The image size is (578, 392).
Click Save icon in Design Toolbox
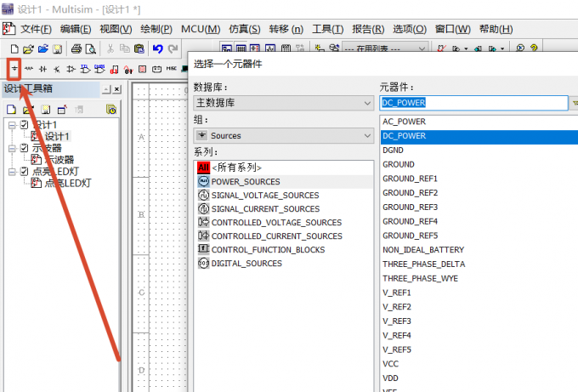(x=46, y=110)
